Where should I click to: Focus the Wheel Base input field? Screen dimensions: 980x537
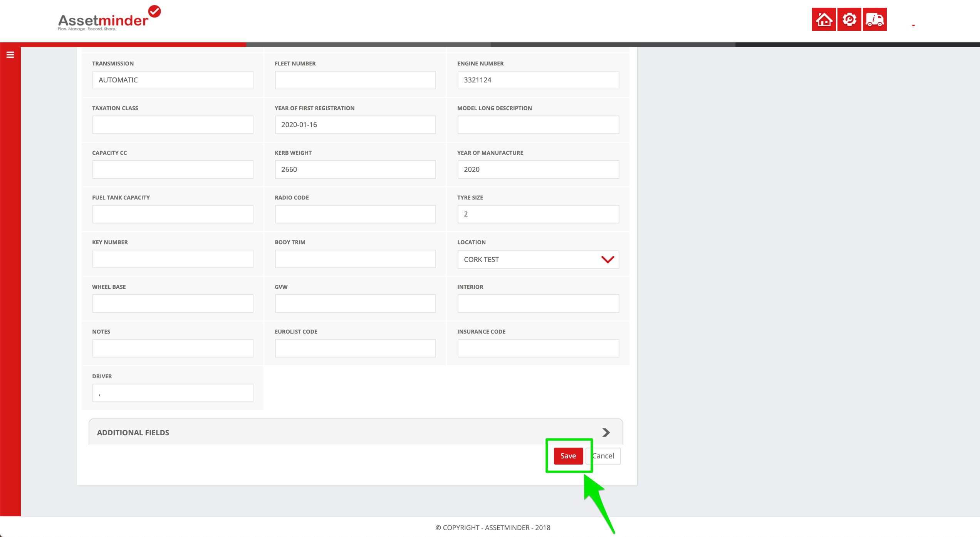[173, 304]
